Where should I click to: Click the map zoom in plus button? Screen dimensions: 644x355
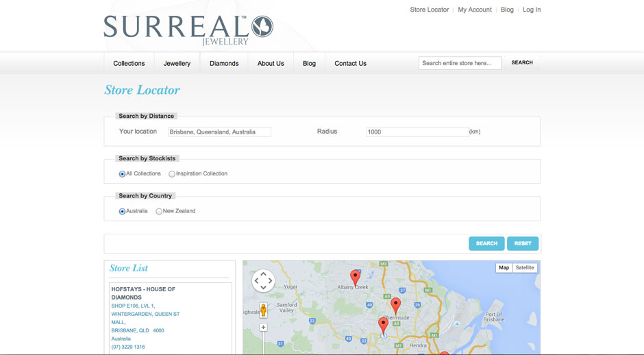point(263,328)
